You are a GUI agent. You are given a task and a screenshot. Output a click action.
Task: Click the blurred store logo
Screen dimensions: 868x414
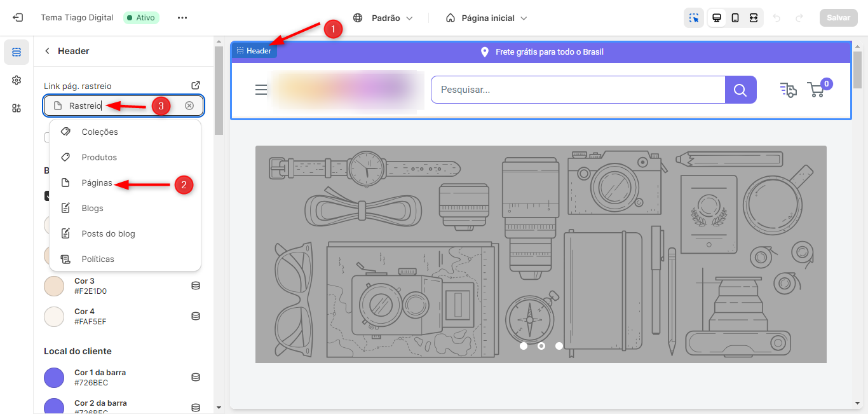tap(348, 90)
